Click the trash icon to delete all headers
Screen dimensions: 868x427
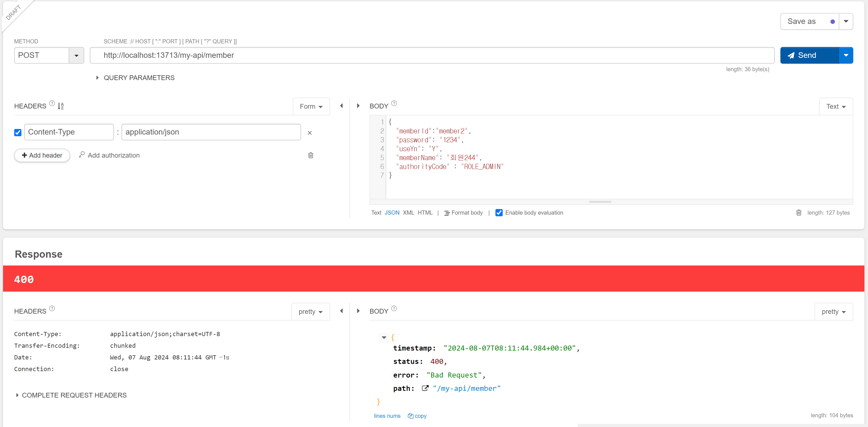point(311,155)
